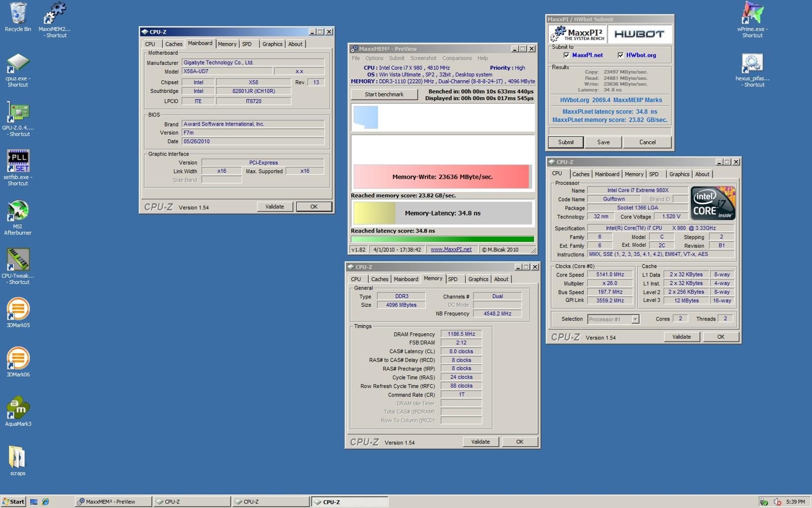The width and height of the screenshot is (812, 508).
Task: Click Show Desktop quick launch icon
Action: tap(34, 502)
